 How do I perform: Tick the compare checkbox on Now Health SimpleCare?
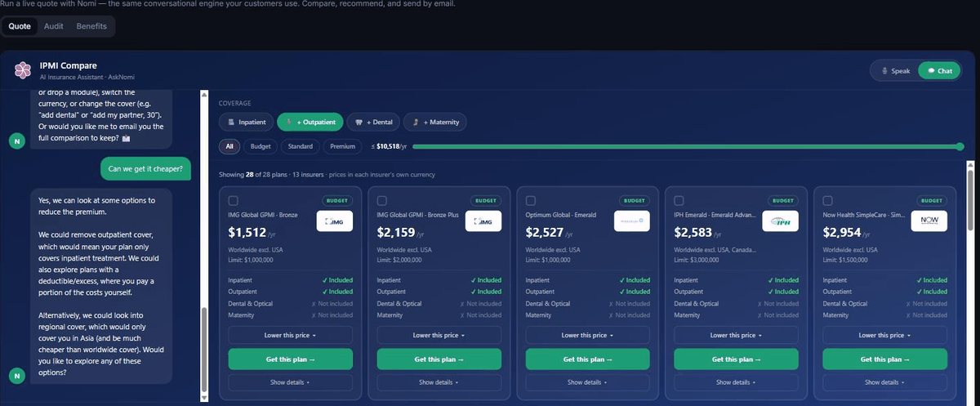(828, 201)
